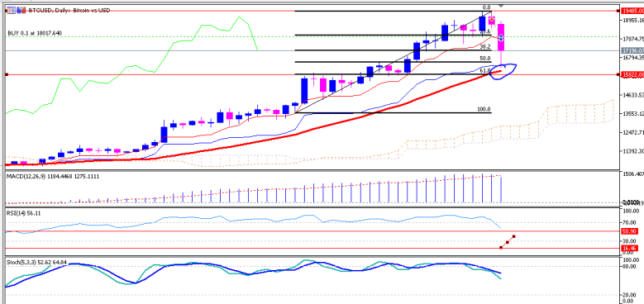The width and height of the screenshot is (644, 304).
Task: Click the 18955.16 price scale value
Action: (633, 20)
